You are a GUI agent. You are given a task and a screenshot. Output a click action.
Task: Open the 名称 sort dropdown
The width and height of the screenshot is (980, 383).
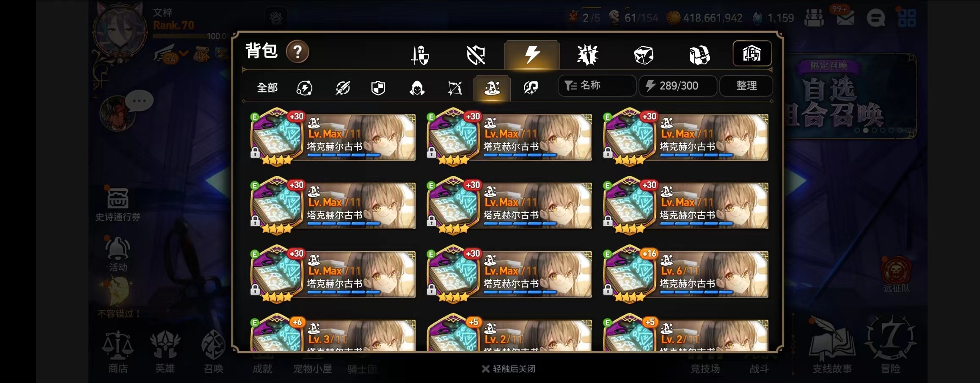(597, 86)
